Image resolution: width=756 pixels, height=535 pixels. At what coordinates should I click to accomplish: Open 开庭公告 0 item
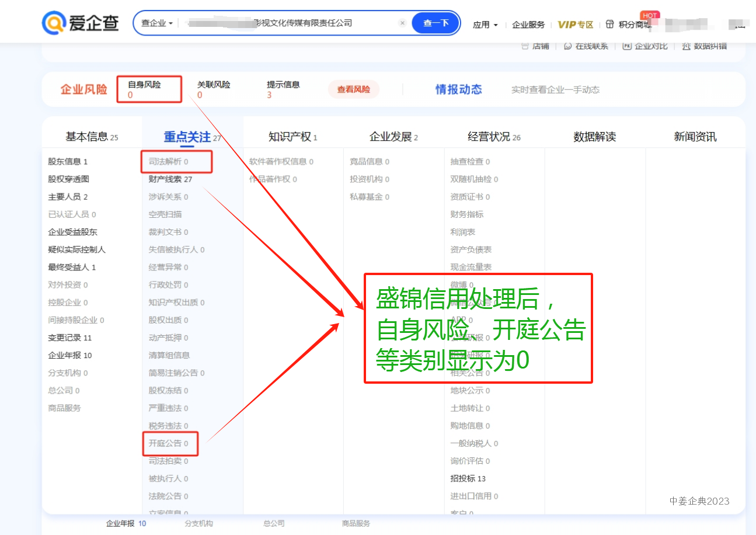pos(168,443)
